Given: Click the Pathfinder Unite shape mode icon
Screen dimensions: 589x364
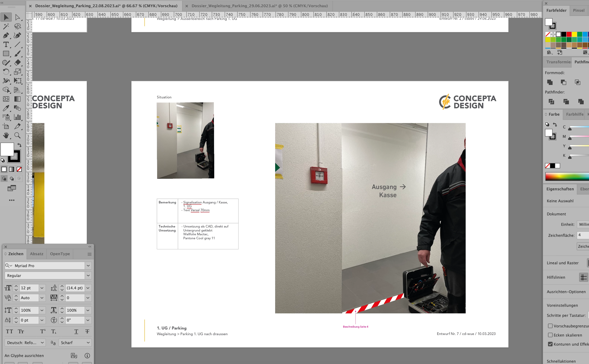Looking at the screenshot, I should click(x=550, y=82).
